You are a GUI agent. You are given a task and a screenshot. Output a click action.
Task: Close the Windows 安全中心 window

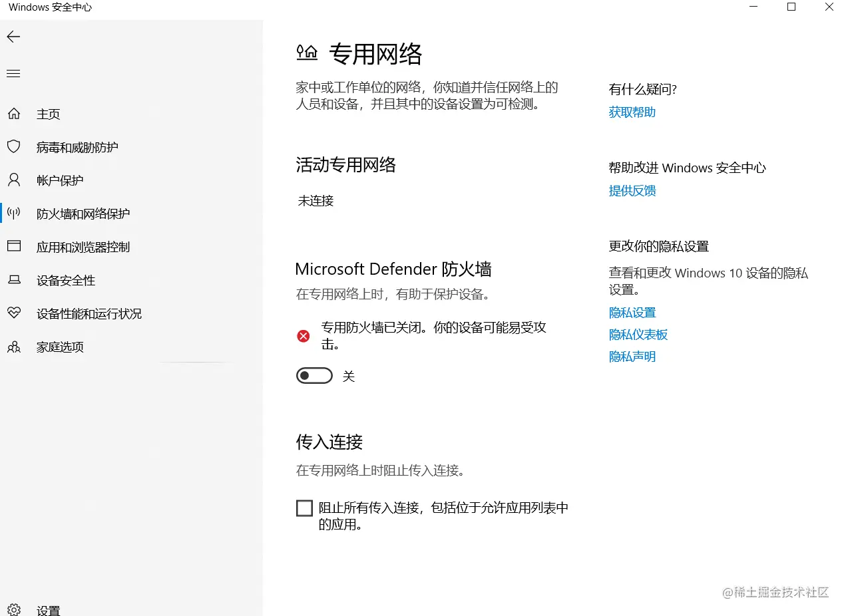pos(829,7)
